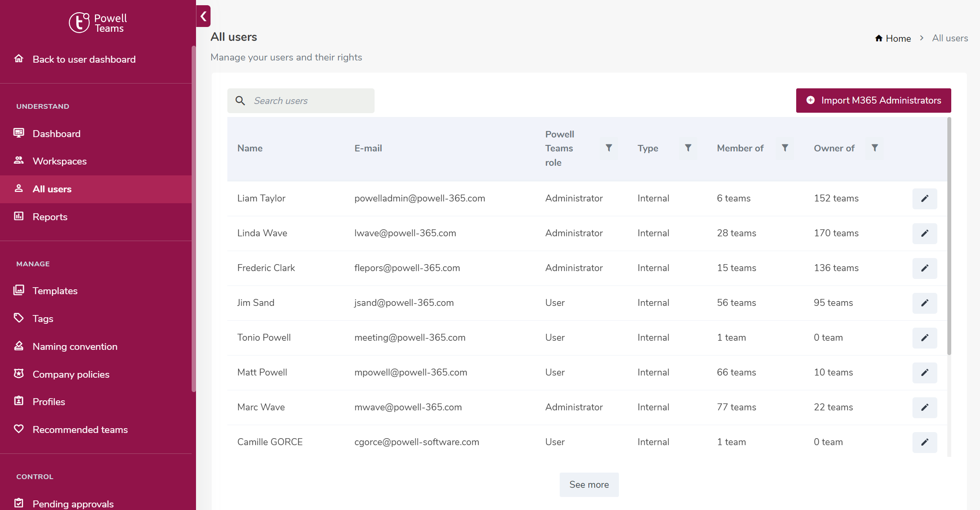Open Dashboard from the sidebar

click(x=96, y=134)
